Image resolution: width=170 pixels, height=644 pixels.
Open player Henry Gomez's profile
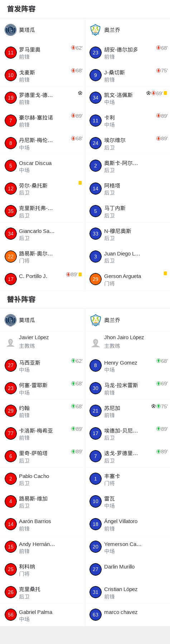(x=127, y=366)
